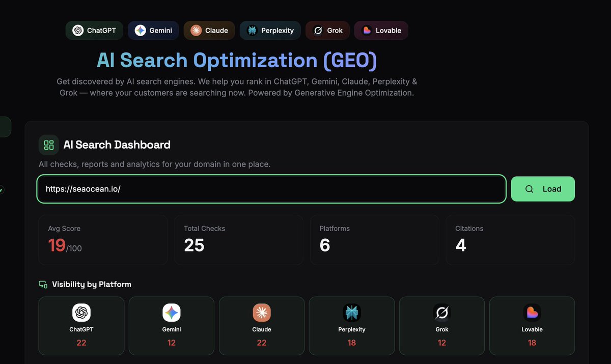Click the Visibility by Platform monitor icon
611x364 pixels.
pos(43,285)
